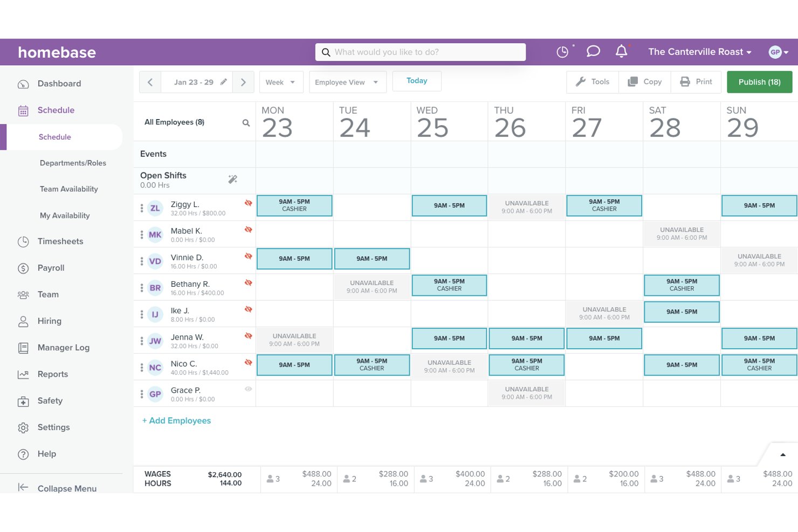Open the Employee View dropdown
Image resolution: width=798 pixels, height=532 pixels.
click(x=347, y=82)
